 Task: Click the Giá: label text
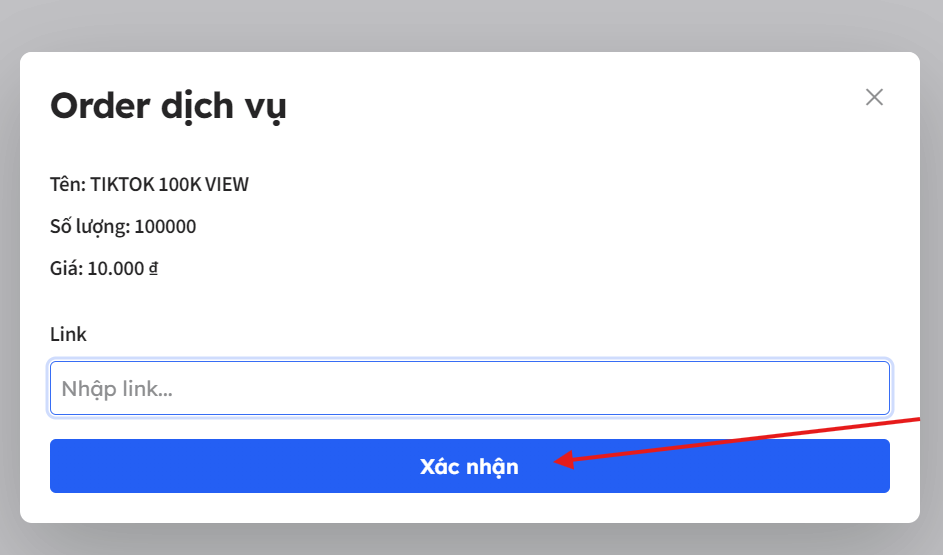pyautogui.click(x=67, y=268)
